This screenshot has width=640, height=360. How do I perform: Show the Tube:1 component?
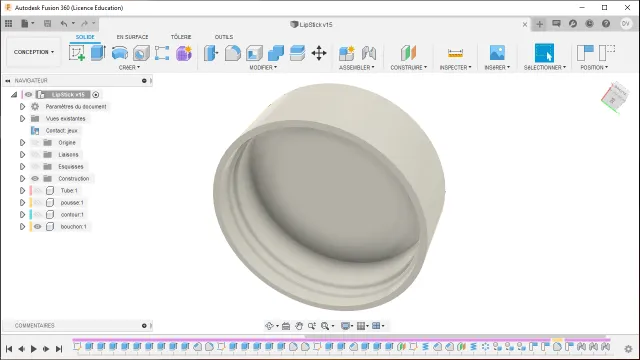[38, 191]
